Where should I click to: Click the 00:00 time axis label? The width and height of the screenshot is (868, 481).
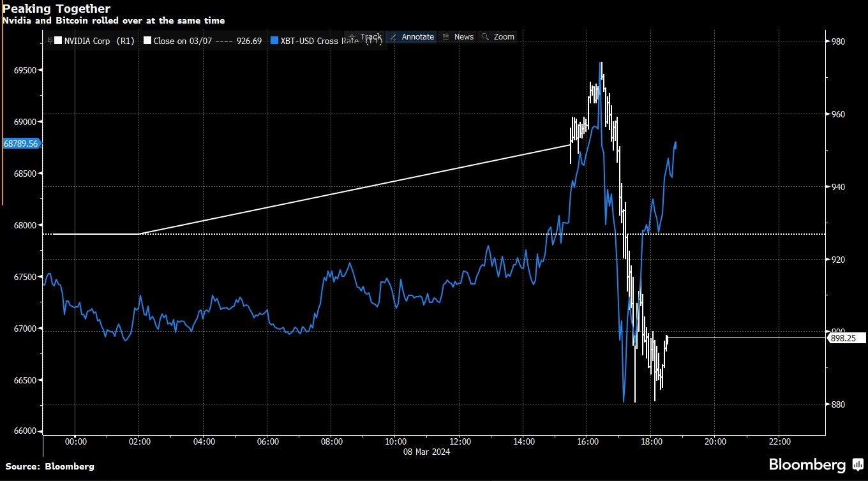tap(75, 441)
